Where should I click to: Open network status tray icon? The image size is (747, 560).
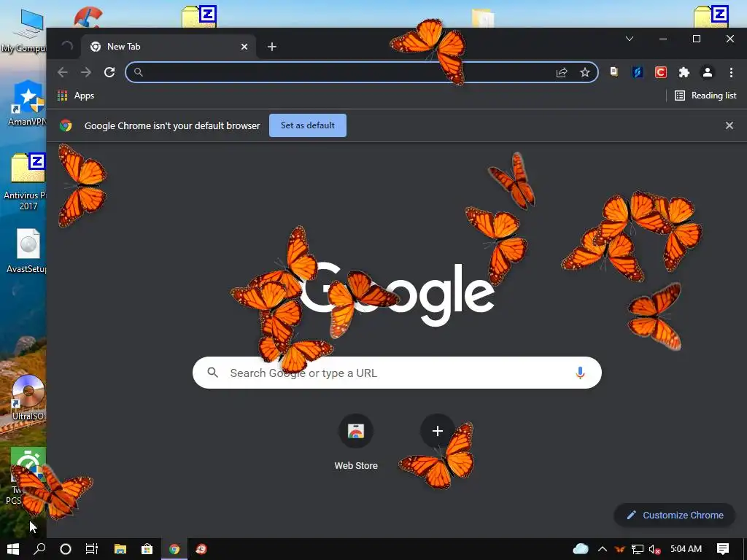[637, 549]
